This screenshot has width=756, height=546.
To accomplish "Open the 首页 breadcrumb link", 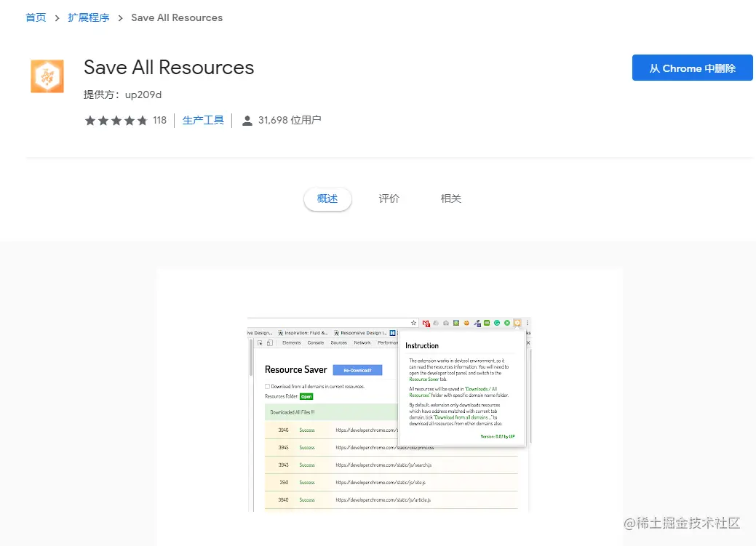I will point(36,18).
